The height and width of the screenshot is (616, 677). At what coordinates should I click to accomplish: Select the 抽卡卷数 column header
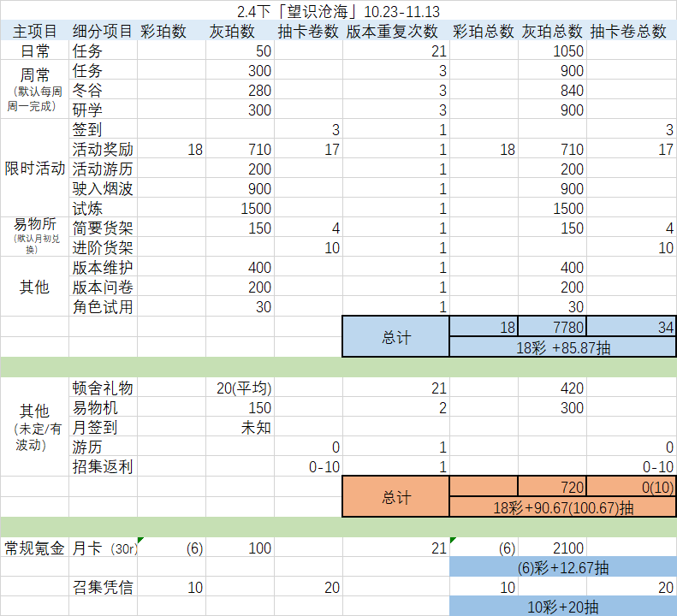coord(308,31)
